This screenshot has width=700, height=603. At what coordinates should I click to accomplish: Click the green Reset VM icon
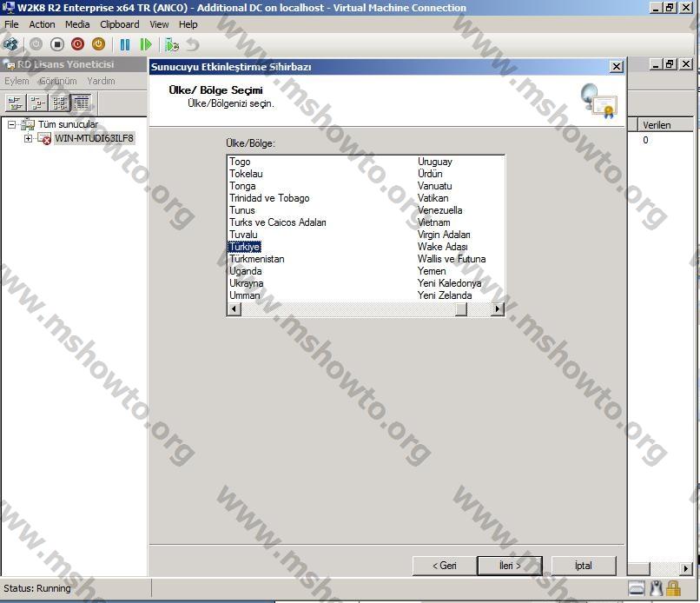(146, 43)
